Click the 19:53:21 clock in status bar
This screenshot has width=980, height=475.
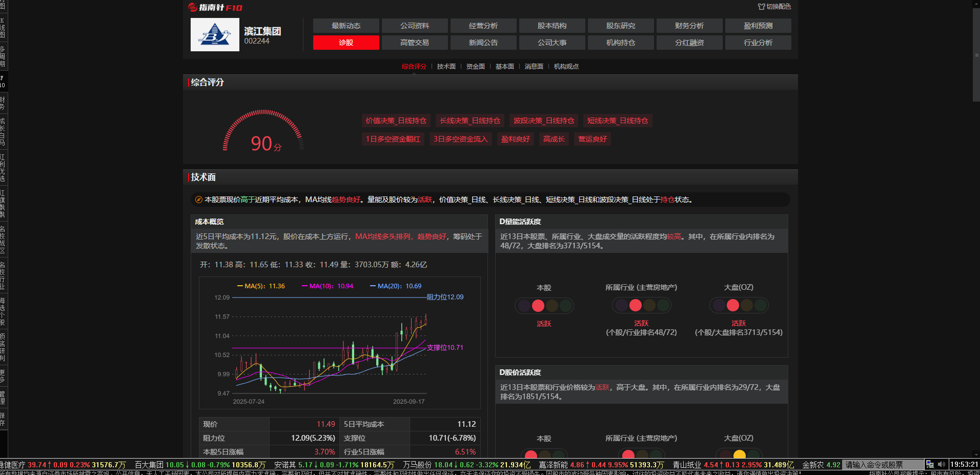tap(964, 464)
